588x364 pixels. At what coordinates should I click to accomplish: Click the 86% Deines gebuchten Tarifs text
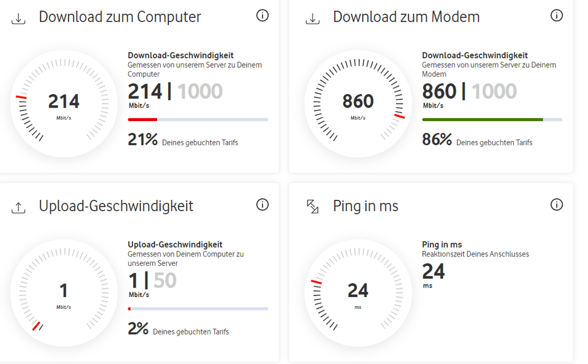click(477, 141)
